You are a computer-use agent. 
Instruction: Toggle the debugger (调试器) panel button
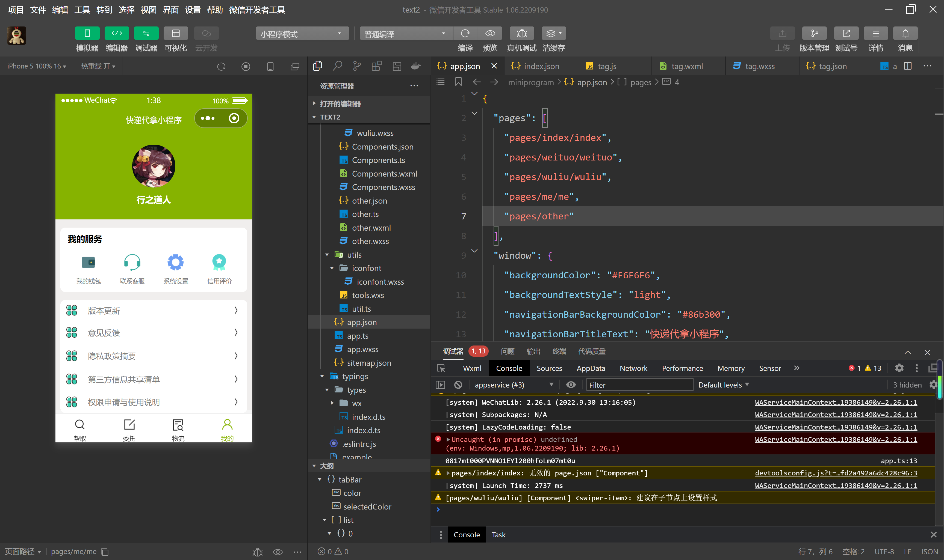[146, 33]
